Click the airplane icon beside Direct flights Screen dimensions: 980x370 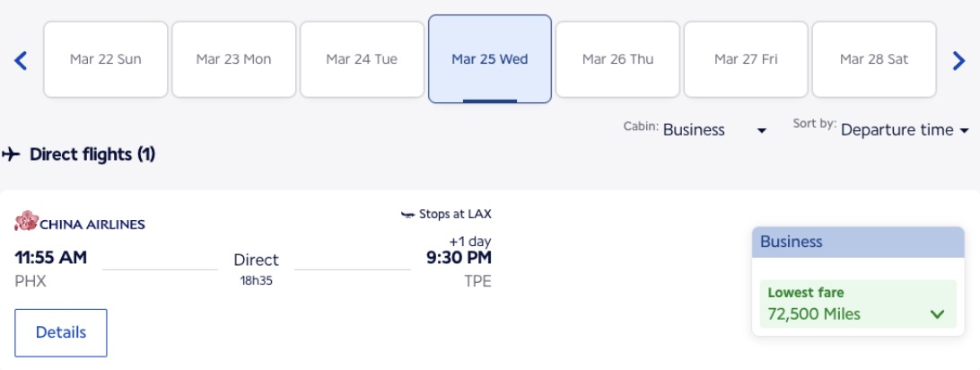click(x=11, y=154)
